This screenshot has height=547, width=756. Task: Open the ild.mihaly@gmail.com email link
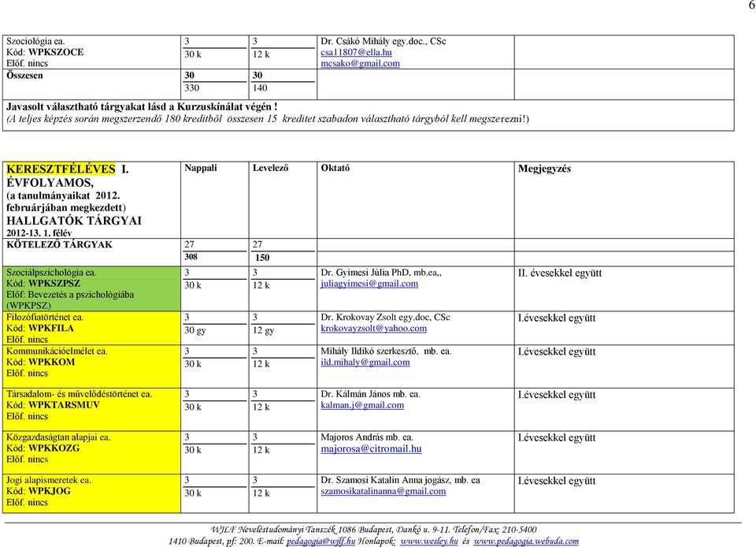(x=365, y=363)
